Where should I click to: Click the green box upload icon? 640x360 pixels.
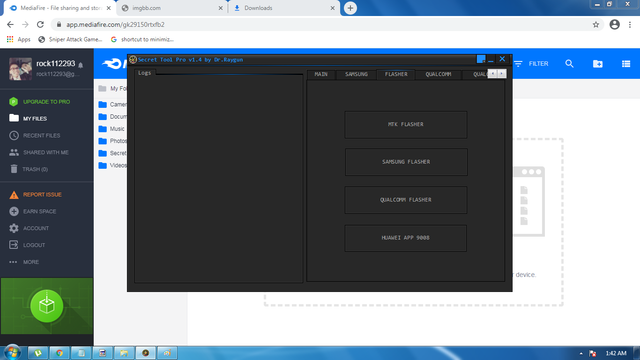47,306
